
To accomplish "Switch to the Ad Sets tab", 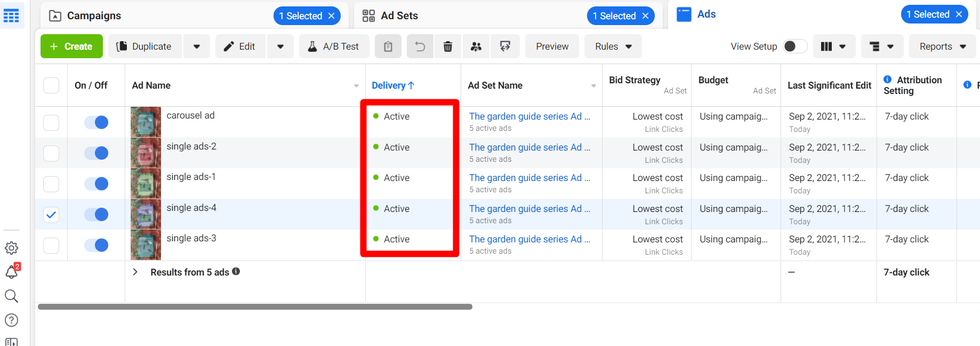I will point(399,15).
